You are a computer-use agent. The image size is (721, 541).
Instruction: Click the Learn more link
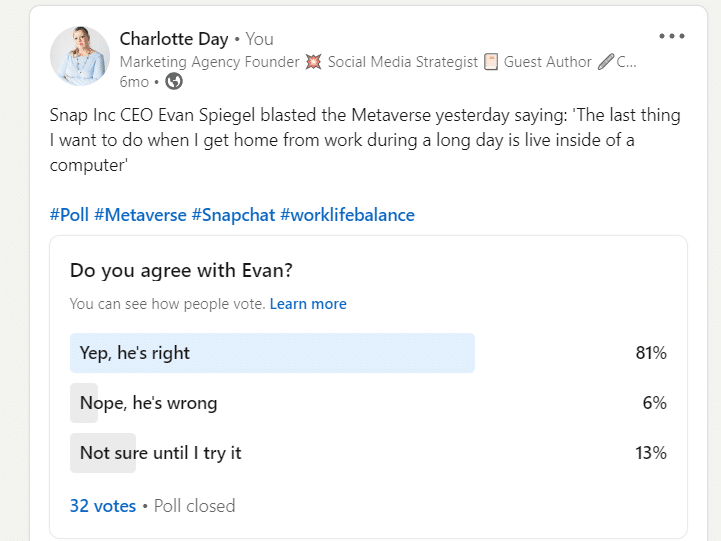(x=308, y=304)
